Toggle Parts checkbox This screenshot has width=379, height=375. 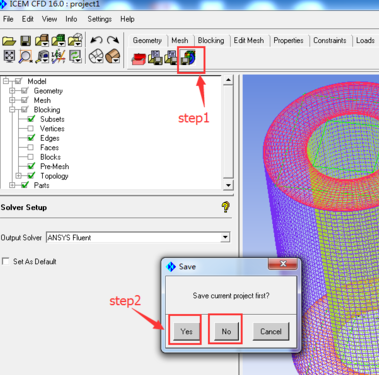click(25, 185)
